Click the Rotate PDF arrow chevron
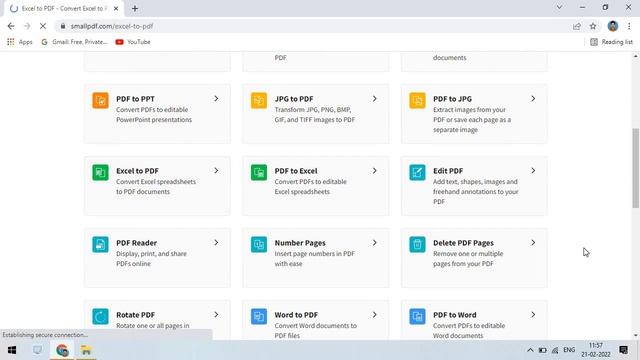 point(216,315)
